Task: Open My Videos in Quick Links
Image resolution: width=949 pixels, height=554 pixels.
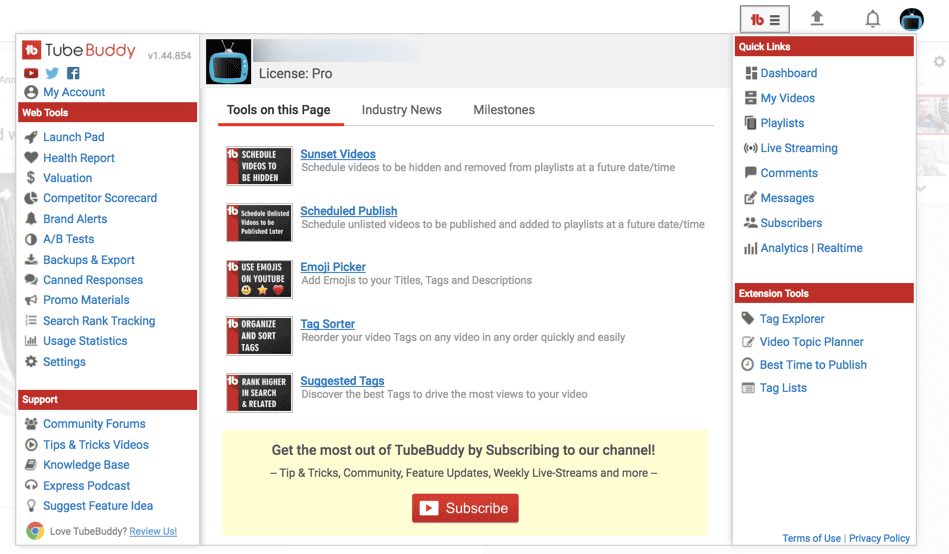Action: pyautogui.click(x=787, y=98)
